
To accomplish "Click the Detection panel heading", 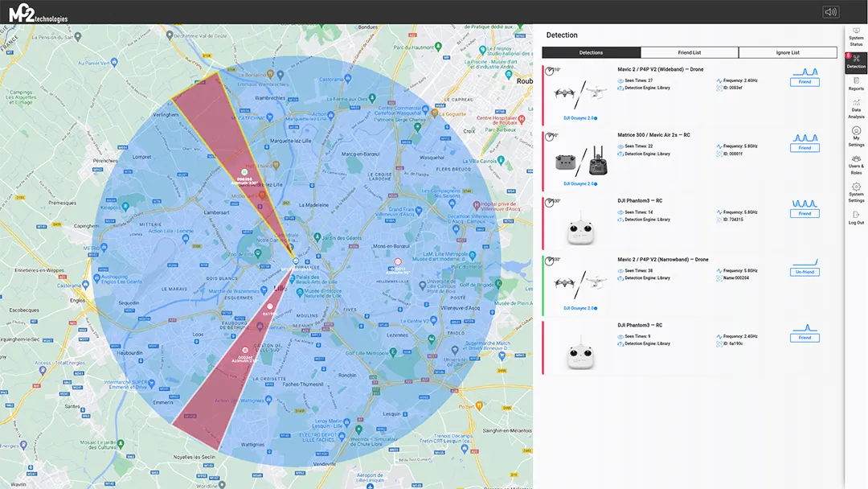I will [x=562, y=35].
